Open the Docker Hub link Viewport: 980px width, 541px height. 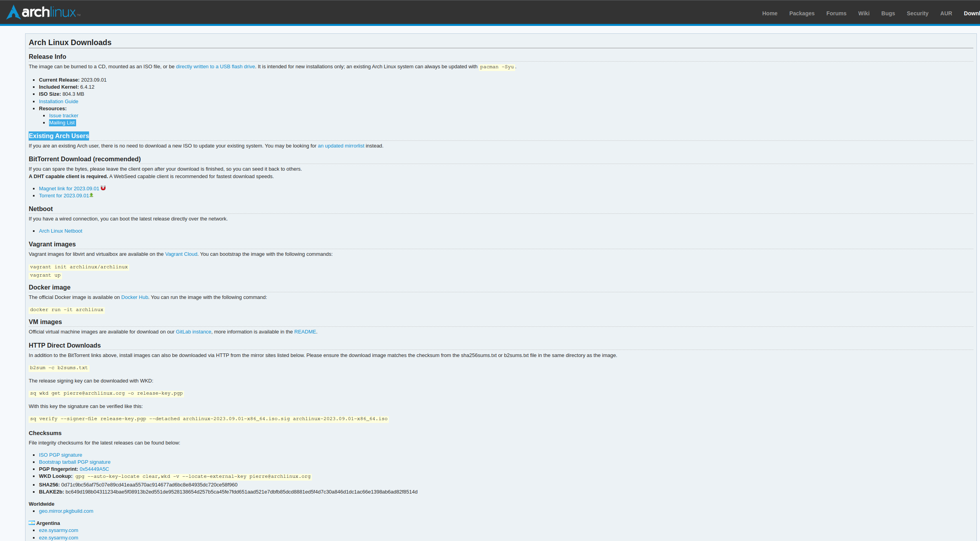135,297
